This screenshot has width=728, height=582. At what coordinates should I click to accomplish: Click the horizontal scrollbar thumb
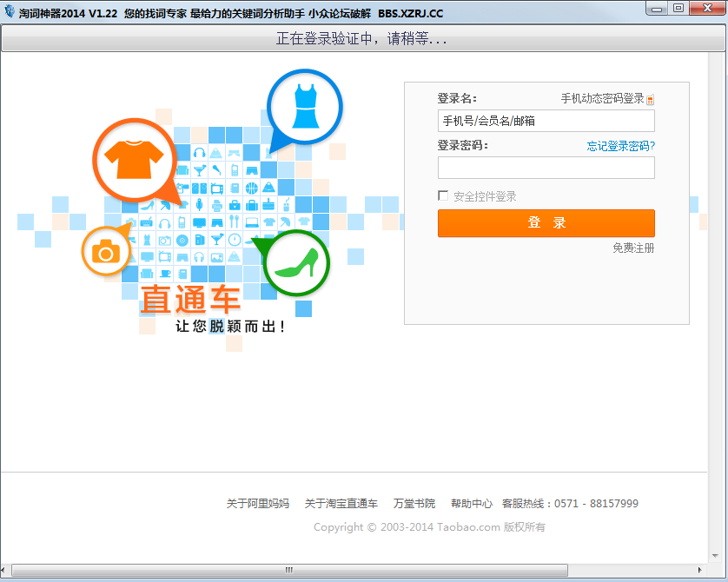[x=289, y=570]
